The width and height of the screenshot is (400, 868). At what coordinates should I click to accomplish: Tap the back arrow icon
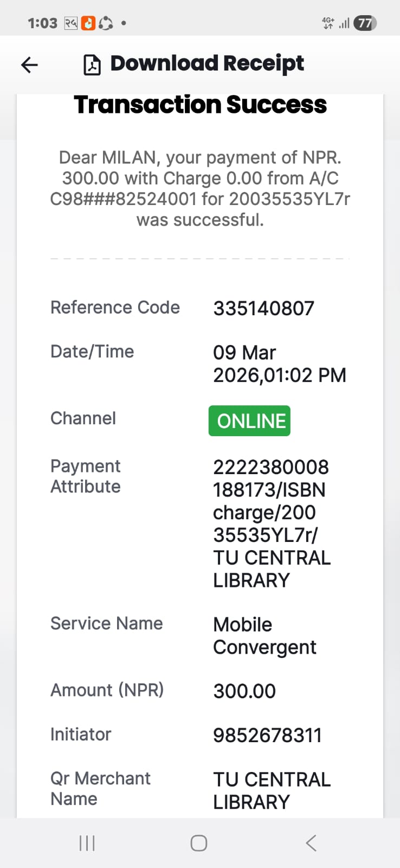[30, 65]
